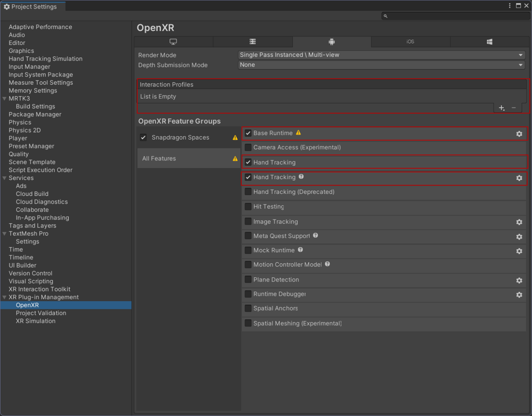Remove an interaction profile with the minus button
Image resolution: width=532 pixels, height=416 pixels.
click(514, 108)
